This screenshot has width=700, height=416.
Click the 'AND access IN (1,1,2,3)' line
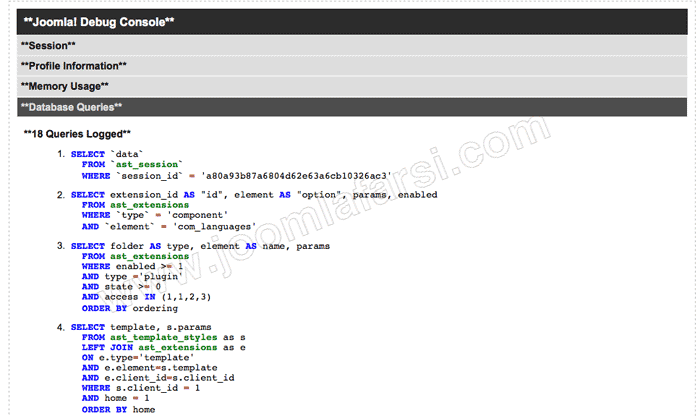pos(146,297)
